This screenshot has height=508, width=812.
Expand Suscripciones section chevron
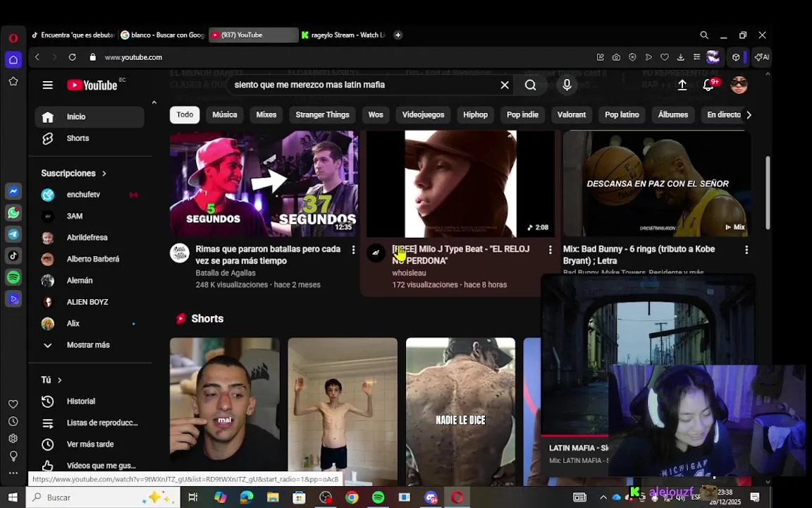[x=104, y=174]
